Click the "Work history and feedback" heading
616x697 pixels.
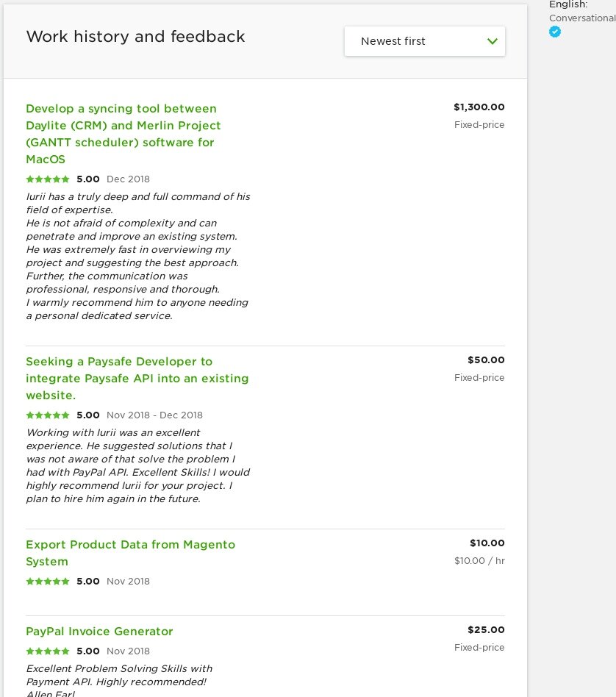point(135,37)
